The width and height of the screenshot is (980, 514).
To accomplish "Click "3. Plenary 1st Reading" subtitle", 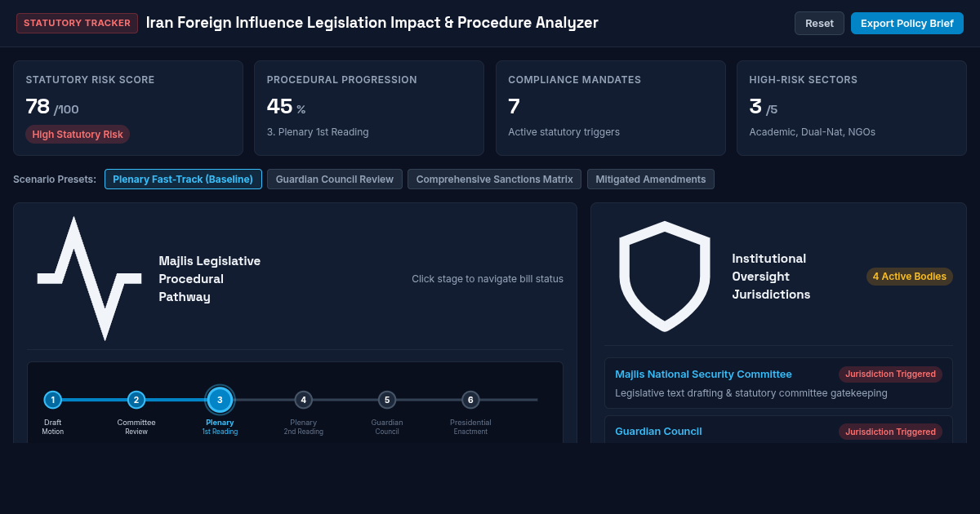I will 318,132.
